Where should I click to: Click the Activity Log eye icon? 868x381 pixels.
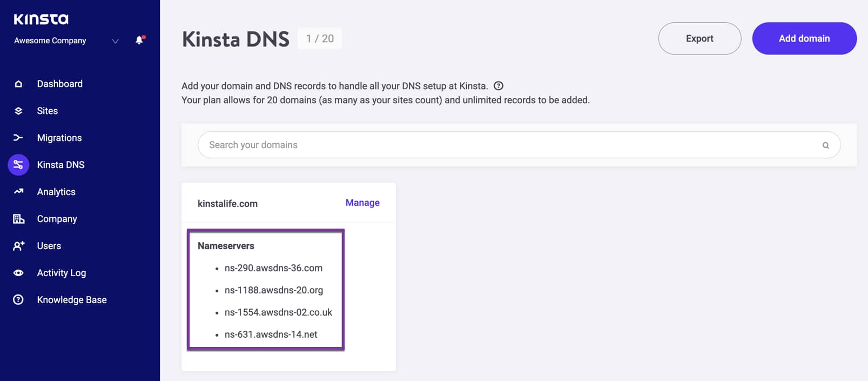(18, 273)
